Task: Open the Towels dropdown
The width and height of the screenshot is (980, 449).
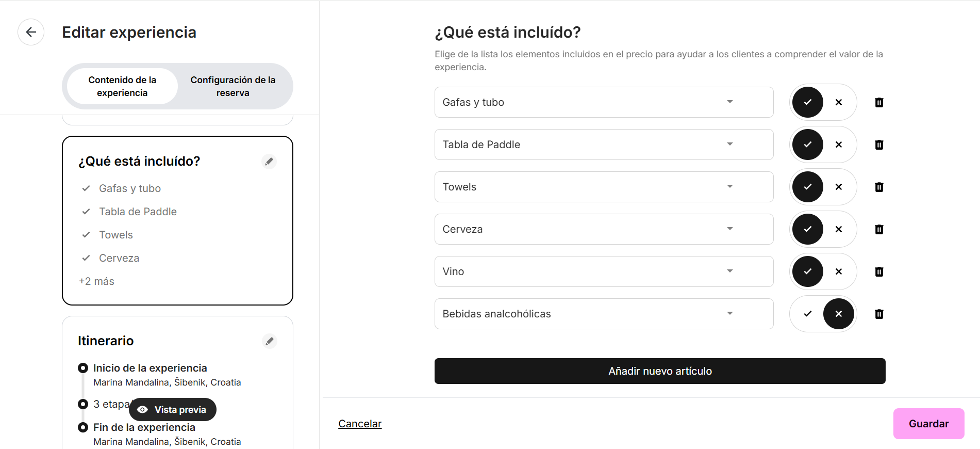Action: pos(604,187)
